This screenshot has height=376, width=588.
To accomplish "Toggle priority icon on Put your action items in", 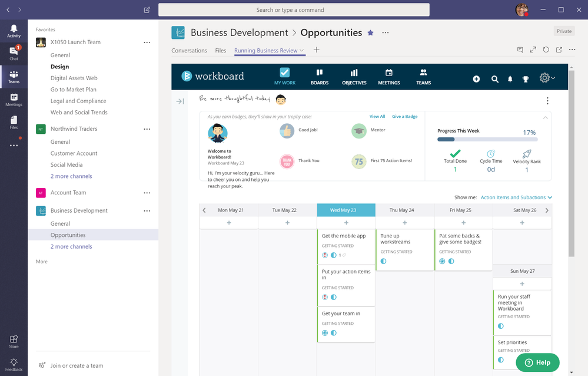I will point(325,297).
